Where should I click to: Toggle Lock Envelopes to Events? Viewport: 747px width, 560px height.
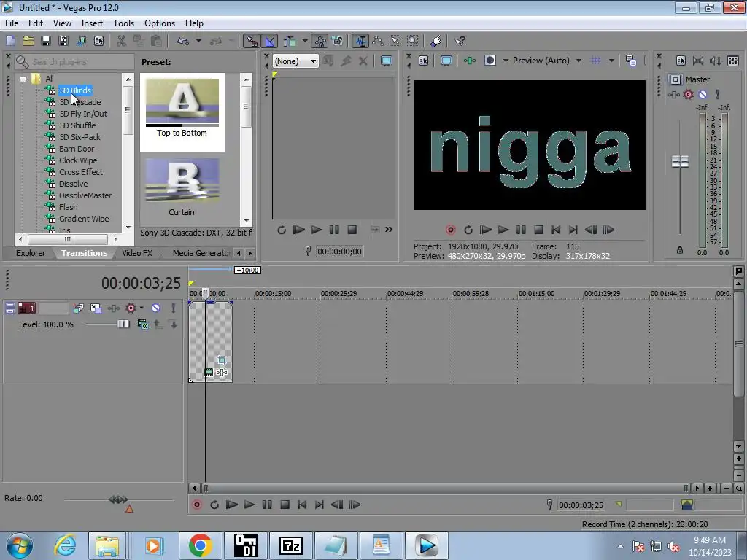tap(320, 41)
